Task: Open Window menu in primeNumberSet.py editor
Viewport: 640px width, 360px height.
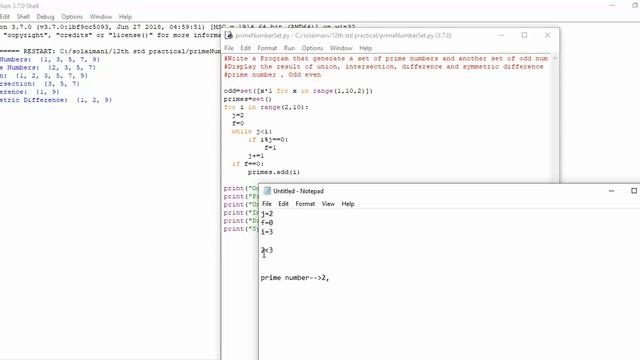Action: pyautogui.click(x=341, y=48)
